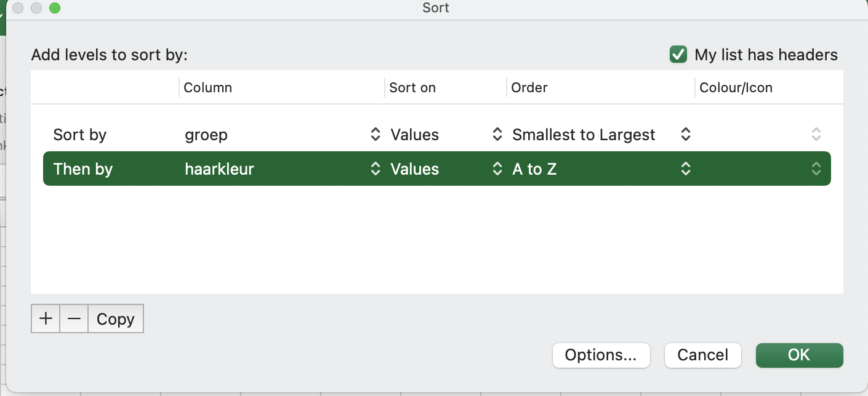Cancel the Sort dialog
The height and width of the screenshot is (396, 868).
coord(702,355)
